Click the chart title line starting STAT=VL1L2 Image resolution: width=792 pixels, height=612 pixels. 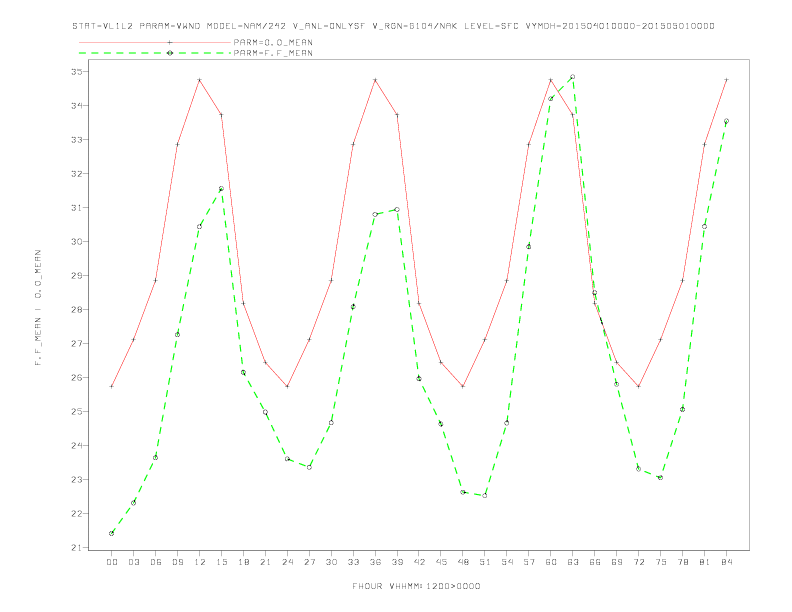tap(393, 26)
